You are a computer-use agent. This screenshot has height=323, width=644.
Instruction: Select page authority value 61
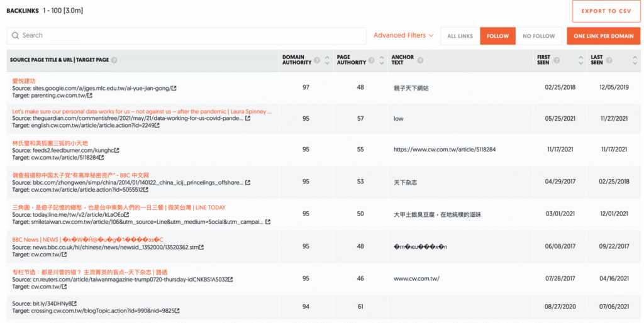click(360, 307)
